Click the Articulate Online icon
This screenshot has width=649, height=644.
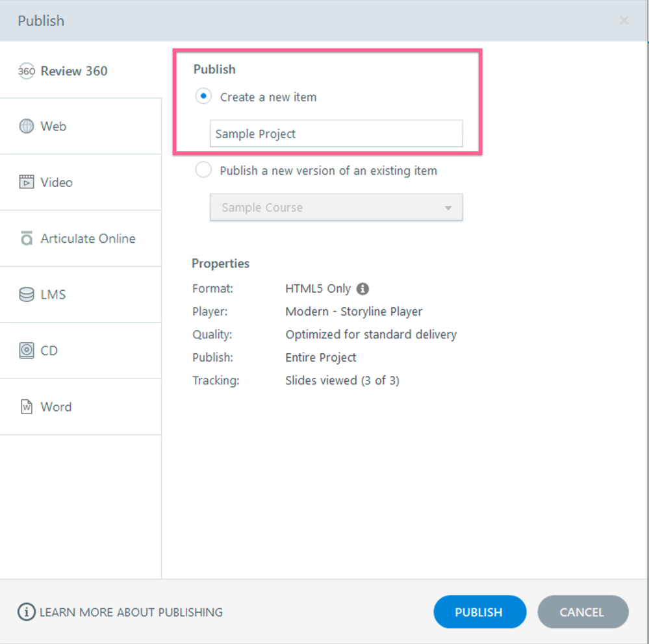coord(26,239)
